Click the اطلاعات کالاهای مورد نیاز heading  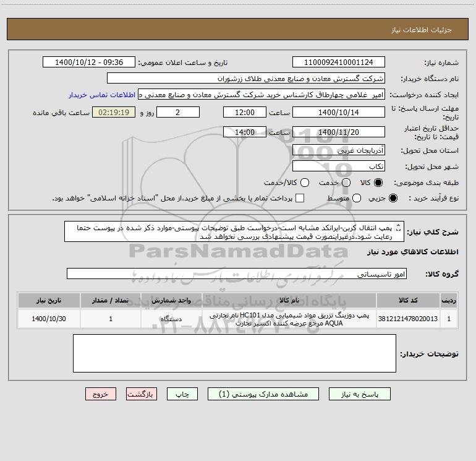pyautogui.click(x=413, y=252)
